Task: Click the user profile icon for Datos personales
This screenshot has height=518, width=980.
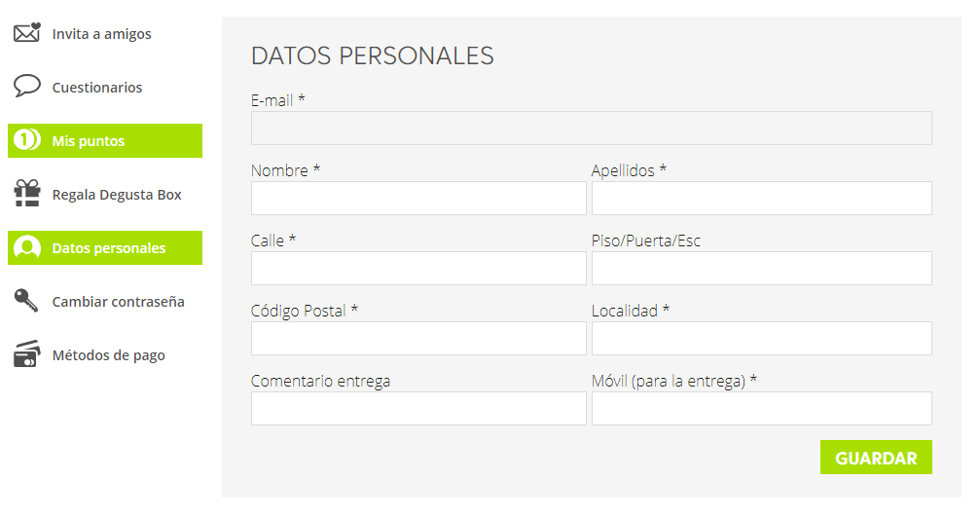Action: [x=27, y=247]
